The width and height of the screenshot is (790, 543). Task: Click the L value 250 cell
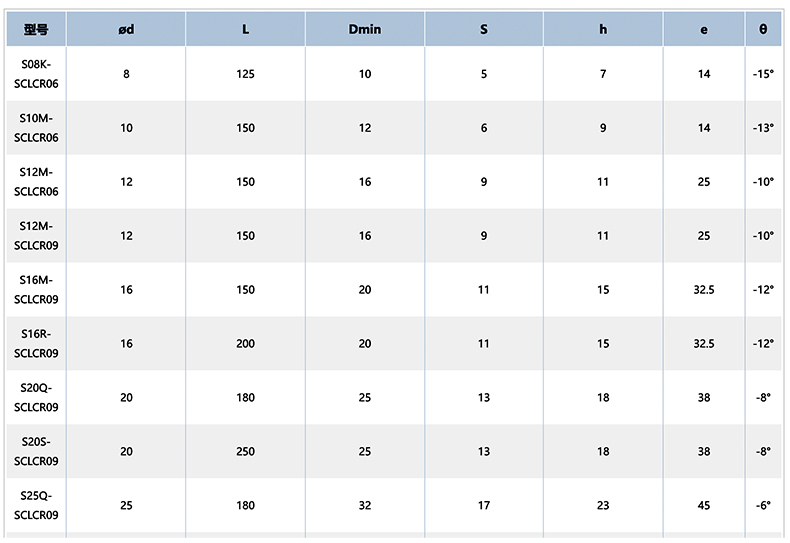click(x=246, y=452)
